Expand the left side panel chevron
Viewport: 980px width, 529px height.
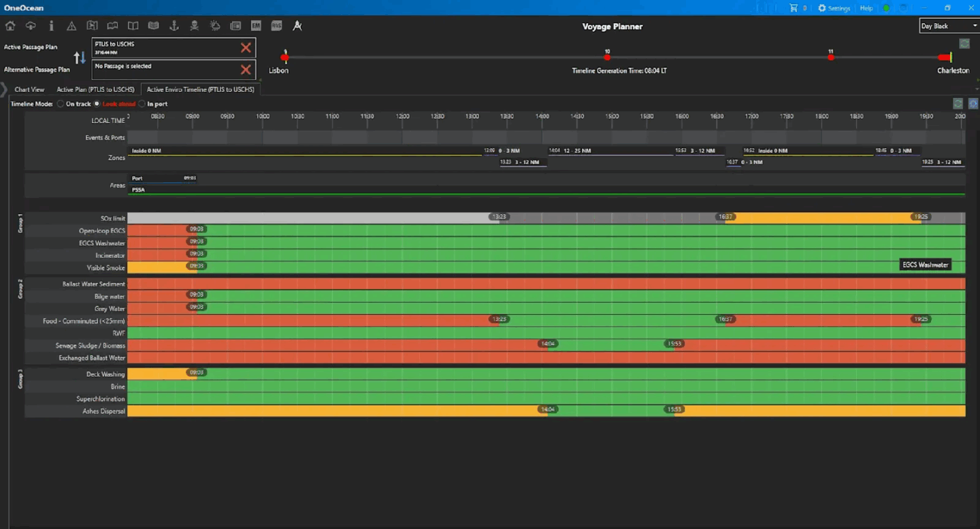[4, 89]
